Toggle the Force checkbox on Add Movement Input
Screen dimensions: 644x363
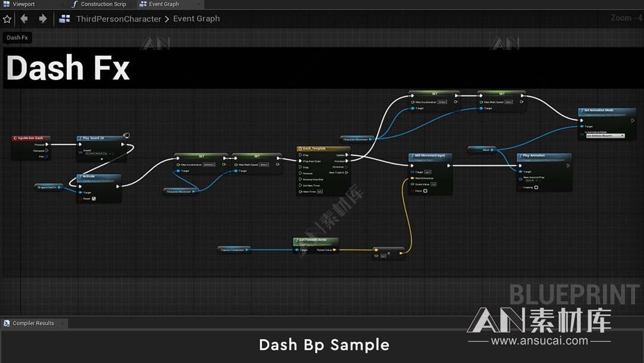tap(425, 191)
